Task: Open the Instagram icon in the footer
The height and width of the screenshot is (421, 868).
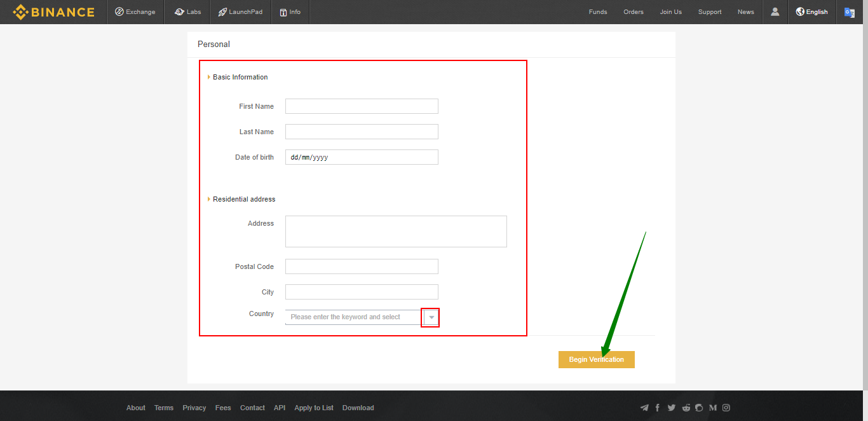Action: pyautogui.click(x=726, y=408)
